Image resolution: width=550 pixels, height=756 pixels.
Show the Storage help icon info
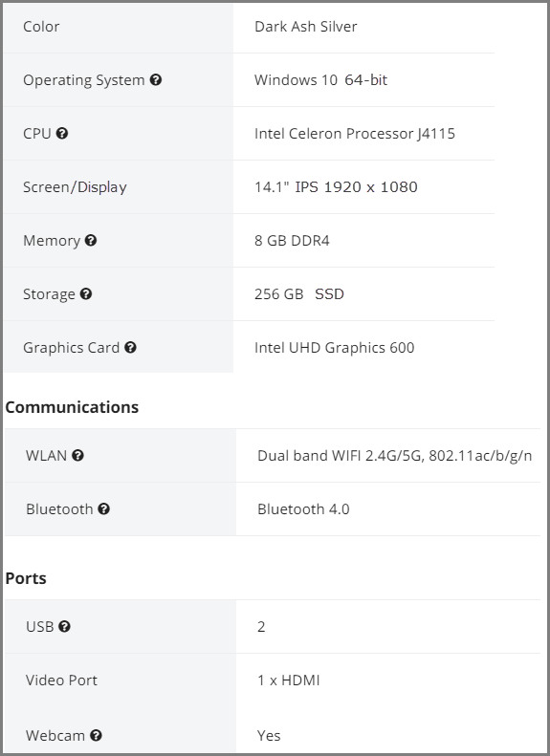click(x=86, y=293)
